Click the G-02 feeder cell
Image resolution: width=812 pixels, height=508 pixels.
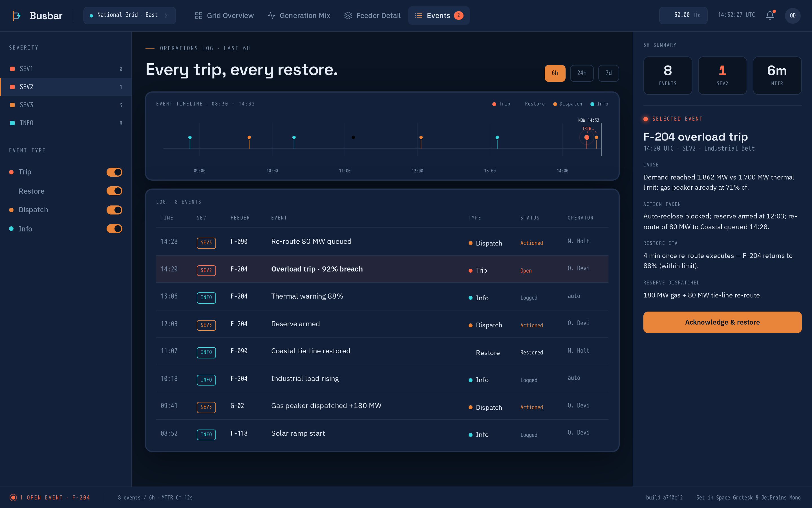[237, 406]
